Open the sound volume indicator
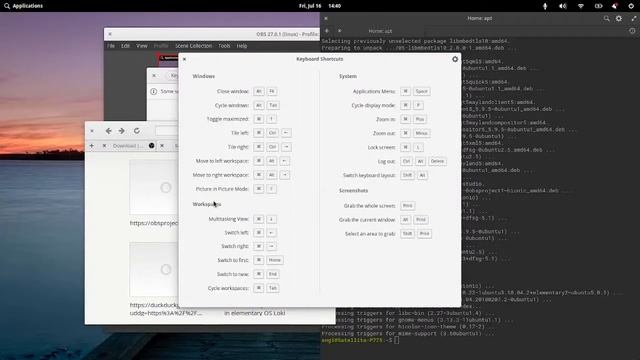Screen dimensions: 640x360 point(562,6)
